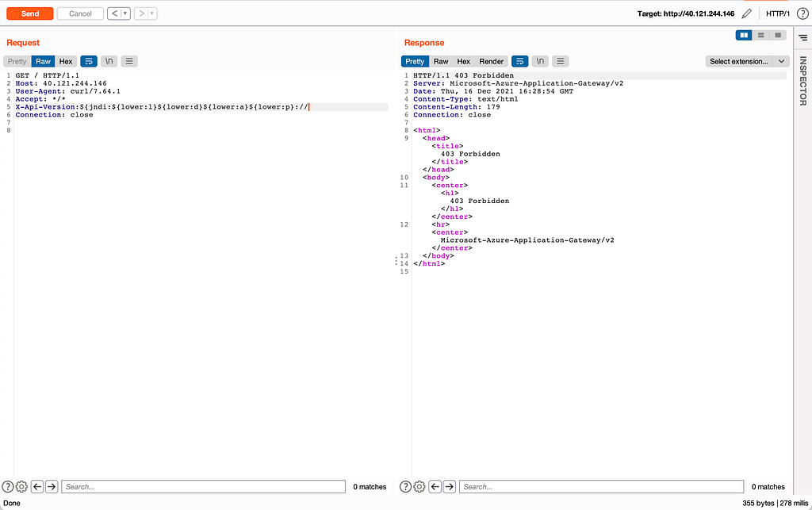Image resolution: width=812 pixels, height=510 pixels.
Task: Click HTTP/1.1 403 Forbidden status line
Action: (x=463, y=75)
